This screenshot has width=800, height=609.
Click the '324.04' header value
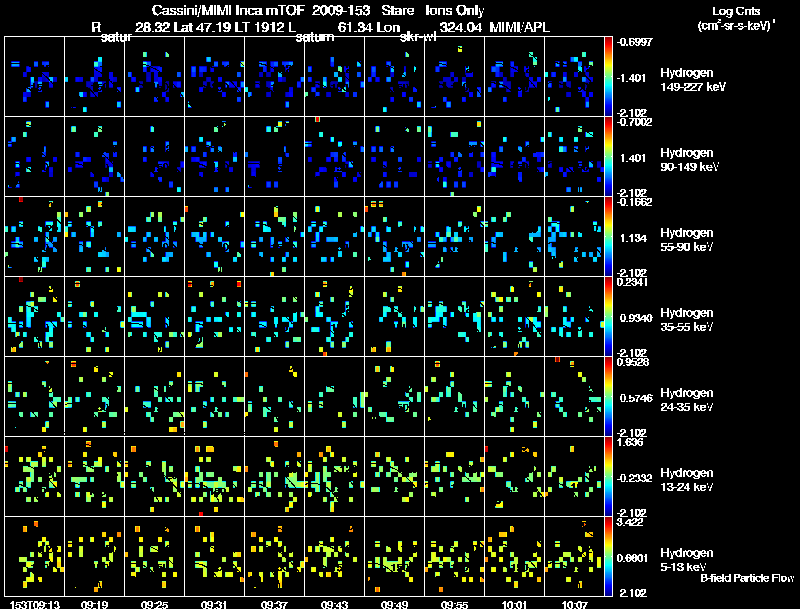[461, 27]
